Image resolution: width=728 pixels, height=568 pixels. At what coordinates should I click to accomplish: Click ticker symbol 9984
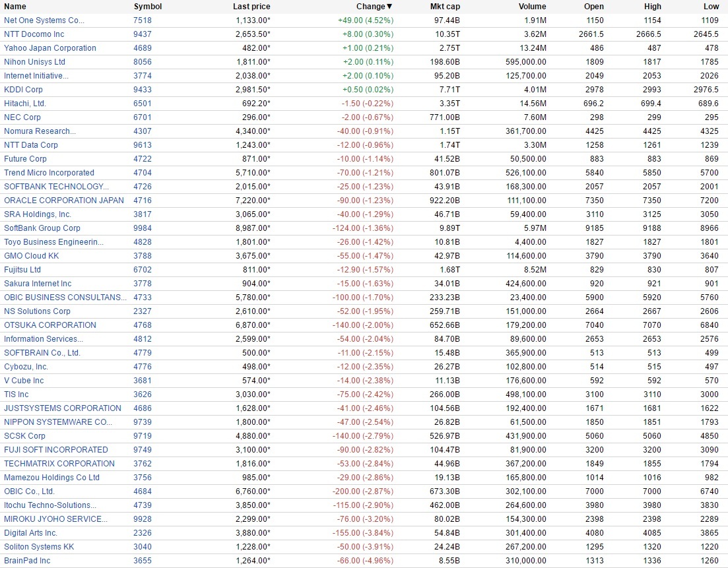143,228
